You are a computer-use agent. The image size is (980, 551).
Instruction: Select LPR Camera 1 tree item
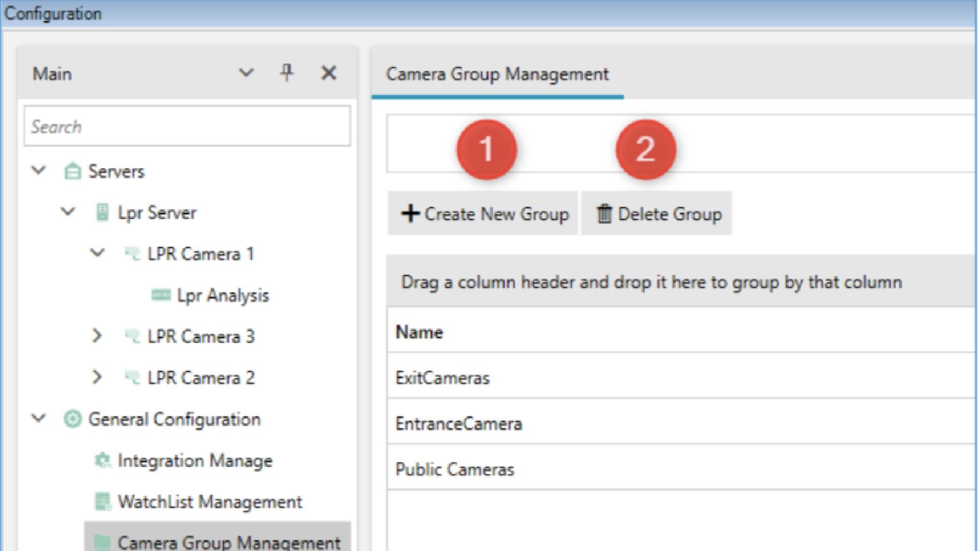tap(201, 254)
